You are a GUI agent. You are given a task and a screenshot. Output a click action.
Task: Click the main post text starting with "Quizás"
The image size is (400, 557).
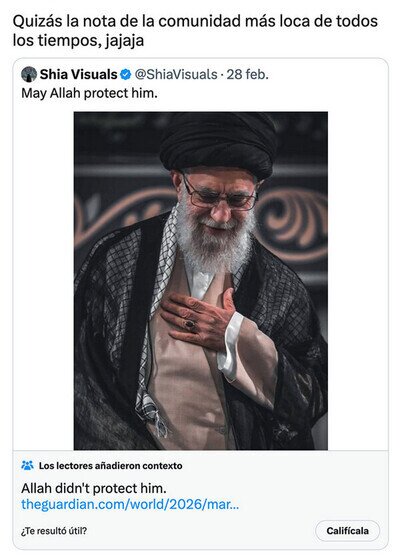pos(195,31)
